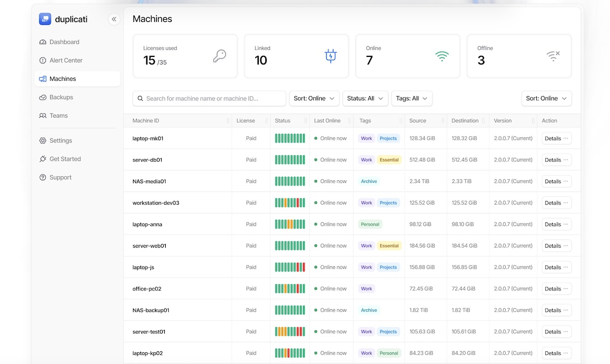Open the Status: All filter dropdown
610x364 pixels.
(365, 98)
